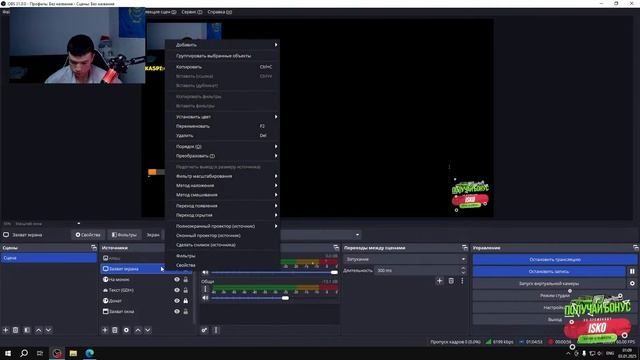Expand Порядок submenu
640x360 pixels.
222,147
